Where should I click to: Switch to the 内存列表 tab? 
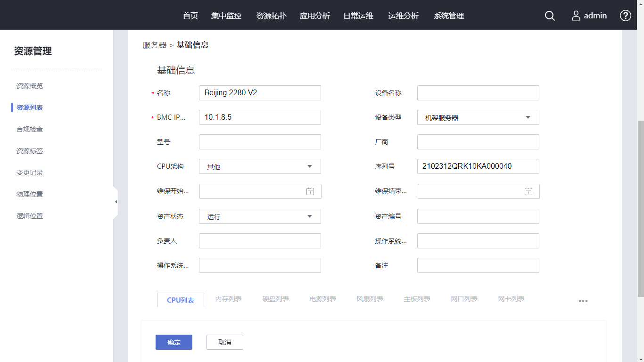229,299
